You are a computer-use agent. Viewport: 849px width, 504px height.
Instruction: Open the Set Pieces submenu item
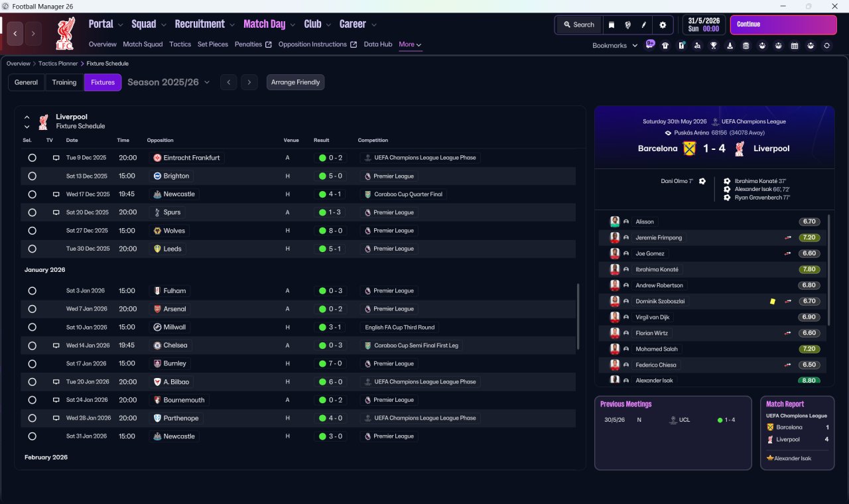(213, 44)
